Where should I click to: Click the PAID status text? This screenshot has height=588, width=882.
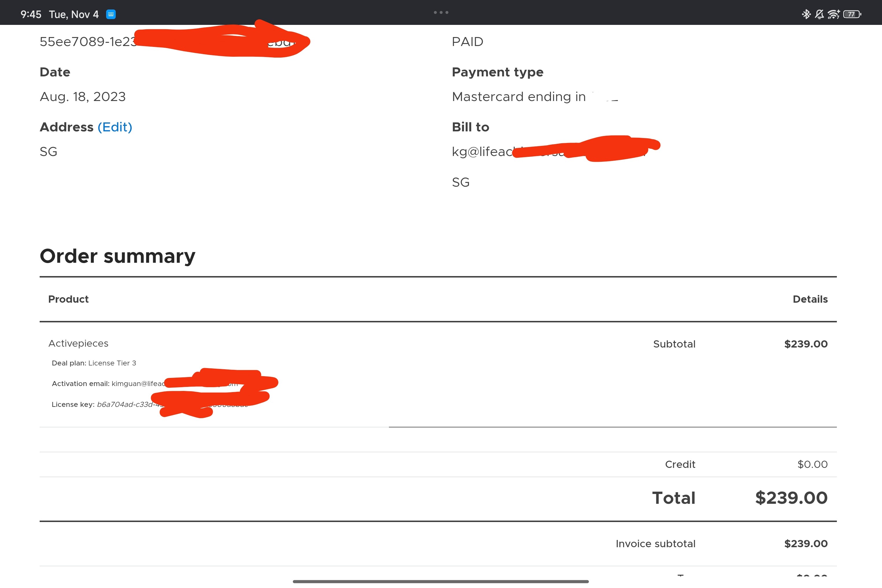467,42
